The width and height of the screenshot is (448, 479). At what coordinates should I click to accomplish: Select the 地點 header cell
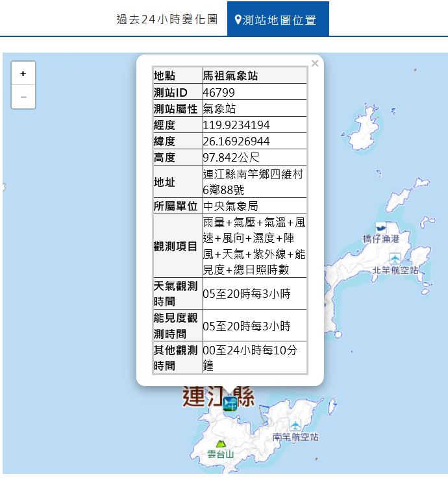coord(178,75)
